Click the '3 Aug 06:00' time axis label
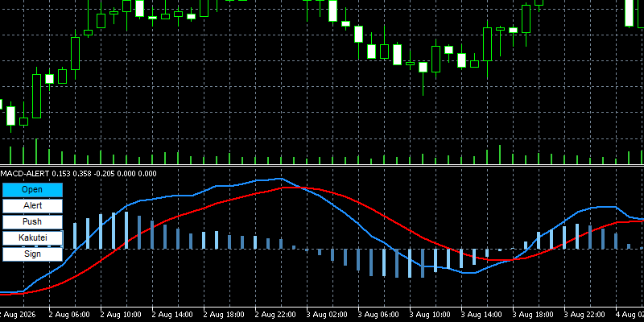The width and height of the screenshot is (644, 322). [378, 315]
